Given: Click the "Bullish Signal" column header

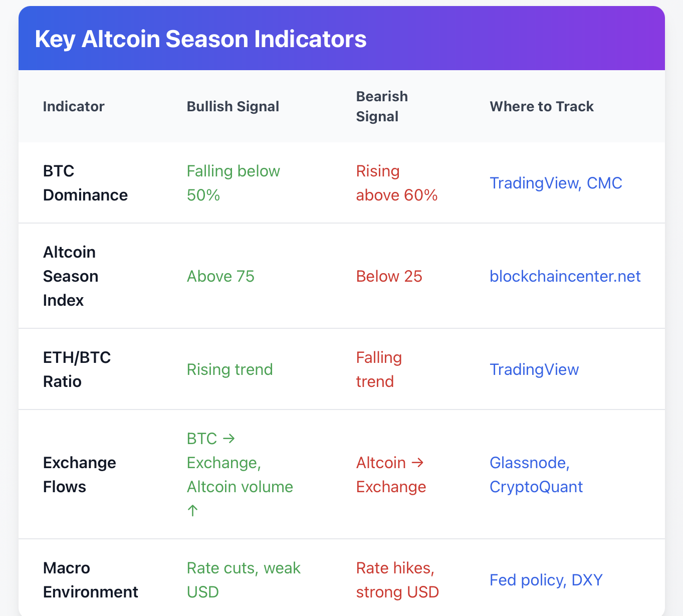Looking at the screenshot, I should pos(233,106).
